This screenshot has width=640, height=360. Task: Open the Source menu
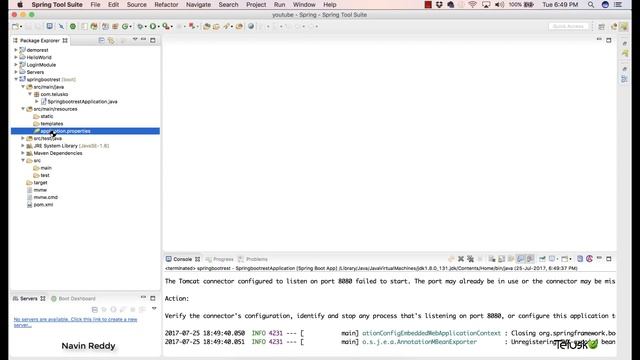point(136,4)
